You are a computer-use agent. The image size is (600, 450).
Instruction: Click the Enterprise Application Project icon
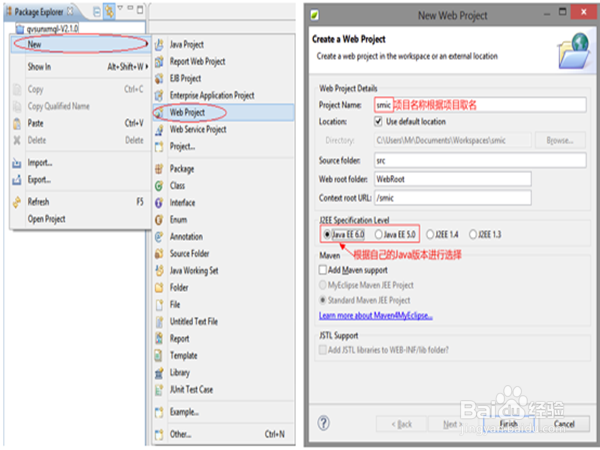pyautogui.click(x=159, y=95)
